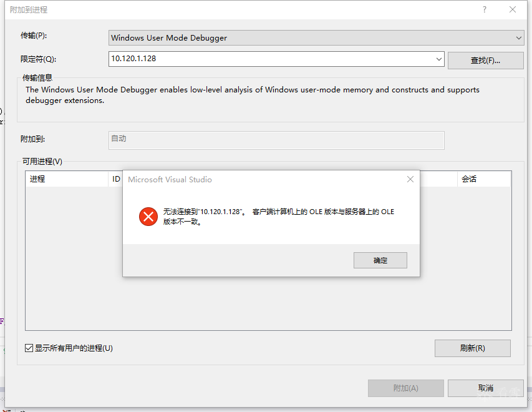Click the 查找(F)... button
The image size is (532, 412).
click(x=485, y=61)
